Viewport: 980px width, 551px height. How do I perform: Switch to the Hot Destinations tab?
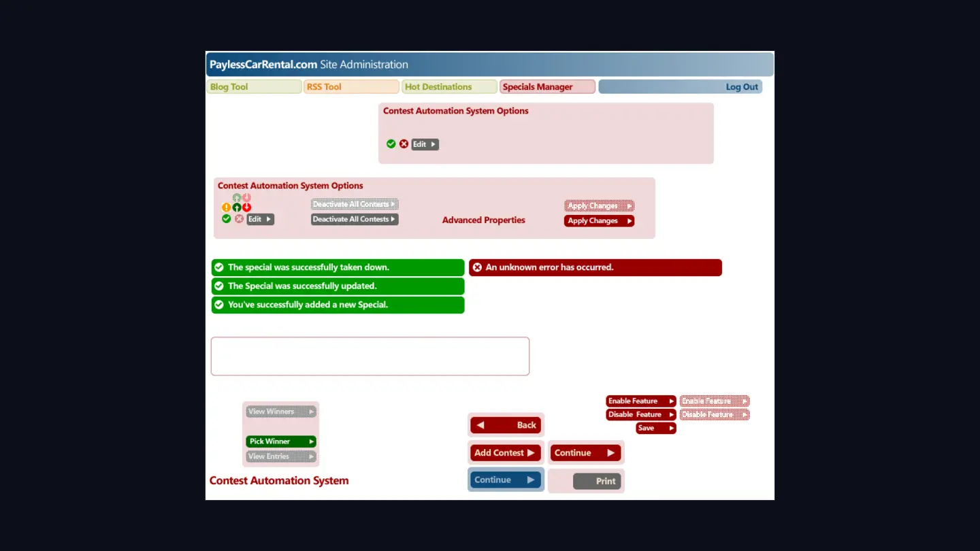[449, 86]
